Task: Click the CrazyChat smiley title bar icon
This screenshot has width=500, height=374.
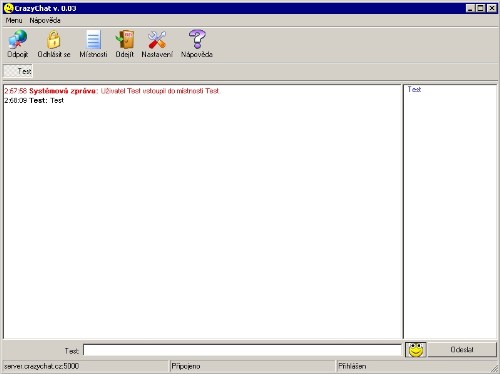Action: (8, 8)
